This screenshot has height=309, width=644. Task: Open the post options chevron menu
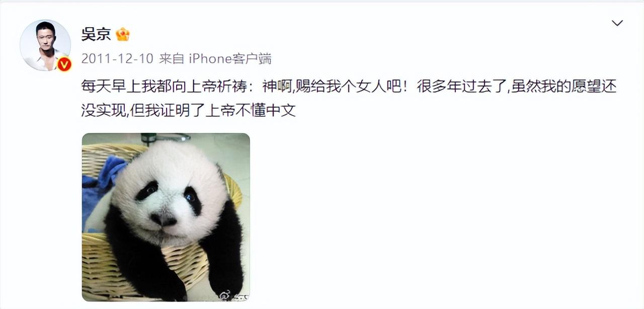click(x=617, y=23)
